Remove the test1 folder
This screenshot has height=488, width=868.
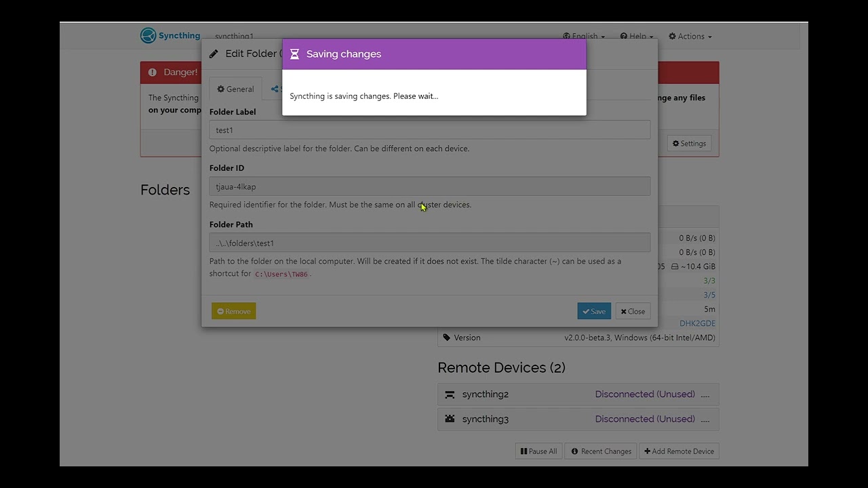pos(233,311)
